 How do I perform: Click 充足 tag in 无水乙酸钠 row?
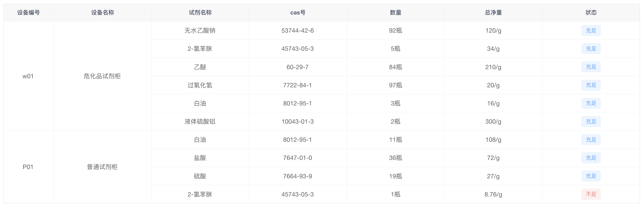[x=591, y=31]
